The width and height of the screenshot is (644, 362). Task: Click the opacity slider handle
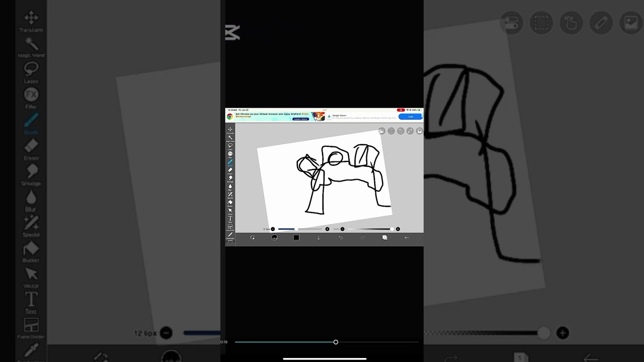pos(392,229)
